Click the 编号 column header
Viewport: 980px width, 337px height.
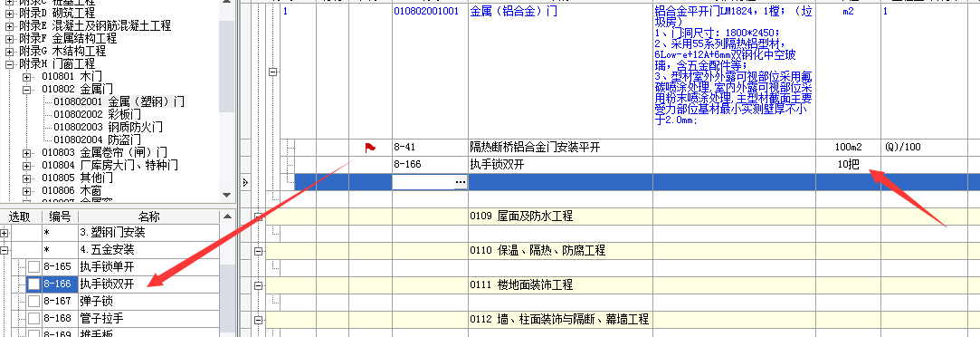click(60, 217)
